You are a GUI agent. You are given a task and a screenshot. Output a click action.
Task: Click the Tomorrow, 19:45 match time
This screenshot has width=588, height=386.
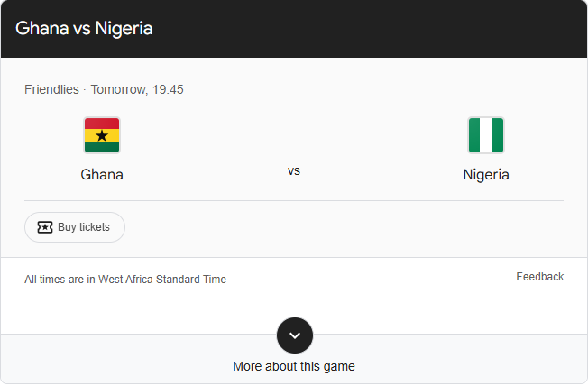(x=137, y=89)
